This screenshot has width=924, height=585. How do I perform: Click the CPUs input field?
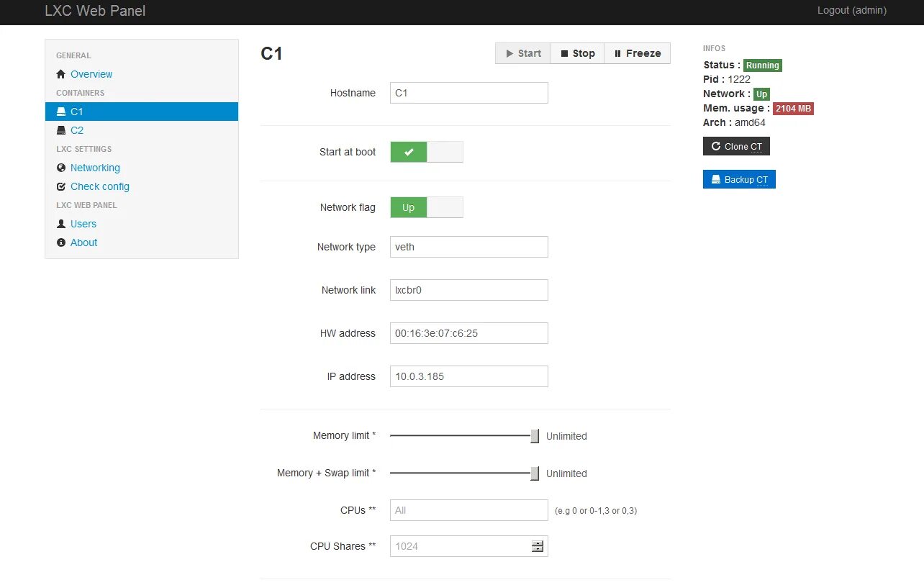click(469, 510)
